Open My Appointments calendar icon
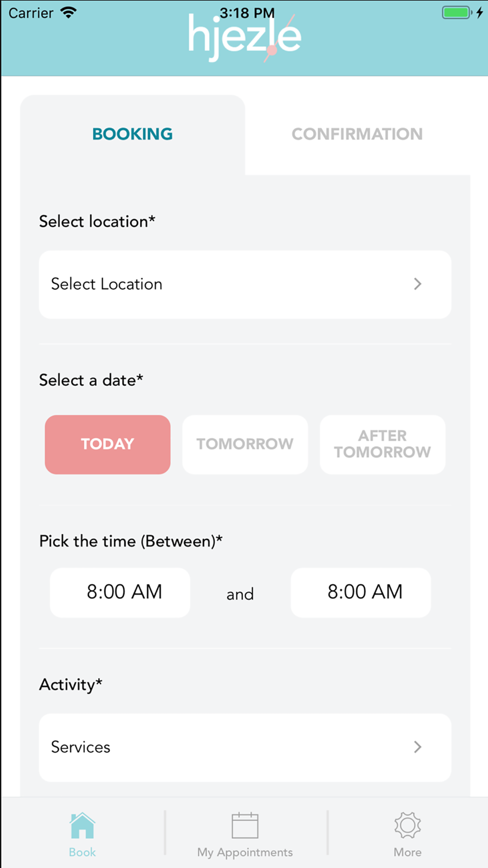 245,825
